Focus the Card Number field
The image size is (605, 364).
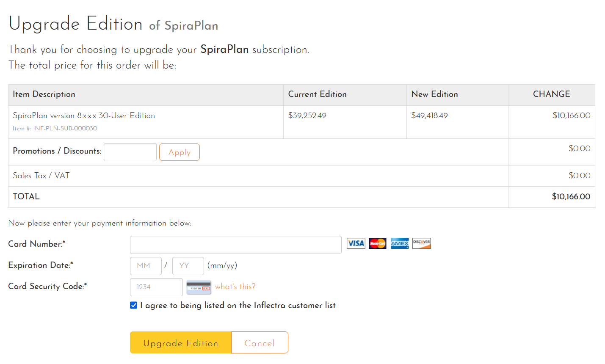pos(235,245)
